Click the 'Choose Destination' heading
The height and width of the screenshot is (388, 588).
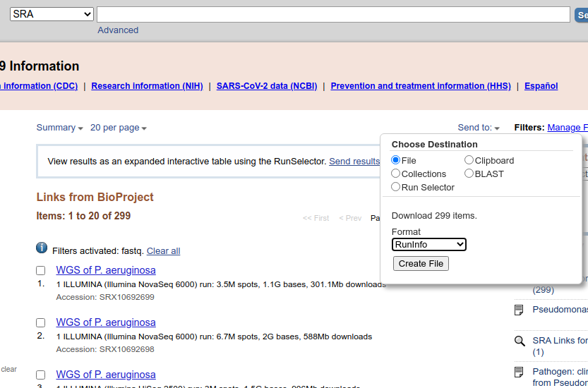pos(435,145)
